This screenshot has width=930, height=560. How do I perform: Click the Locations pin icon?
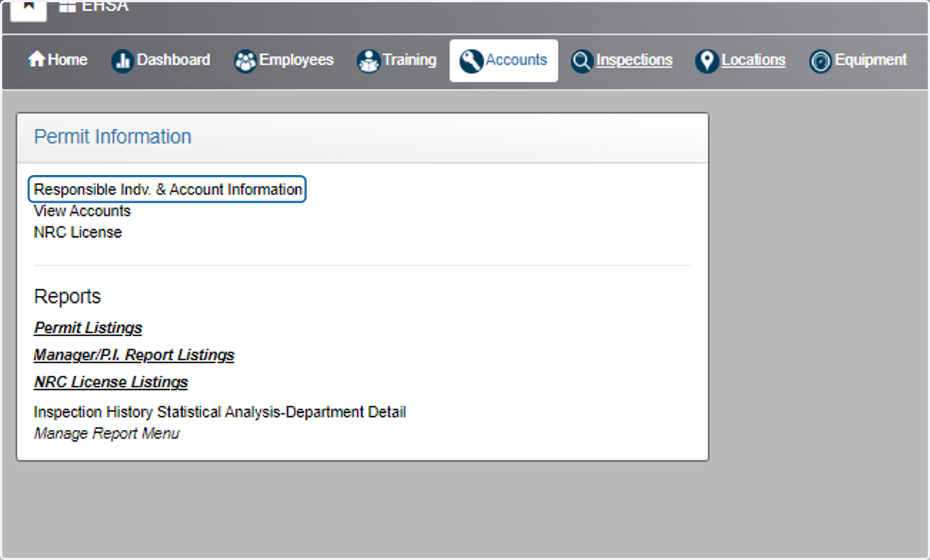[707, 61]
